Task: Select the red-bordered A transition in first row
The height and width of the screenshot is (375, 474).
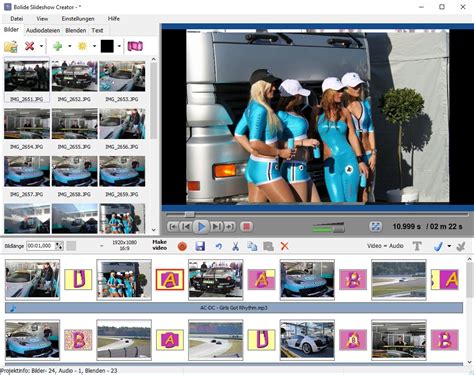Action: [x=170, y=279]
